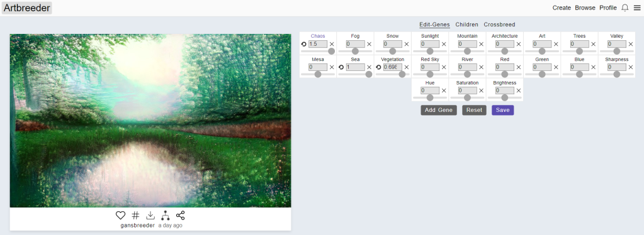Click the Blue value field
Screen dimensions: 644x235
click(580, 67)
